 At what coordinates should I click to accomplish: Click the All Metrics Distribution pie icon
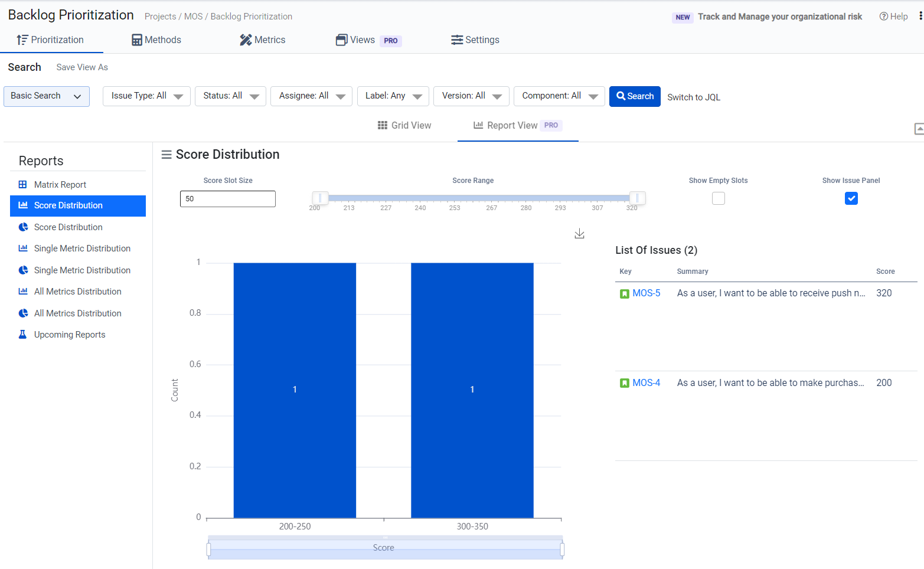pyautogui.click(x=23, y=313)
